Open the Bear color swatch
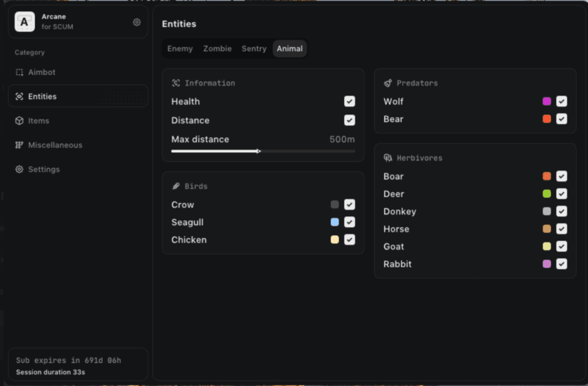The height and width of the screenshot is (386, 588). pos(547,119)
